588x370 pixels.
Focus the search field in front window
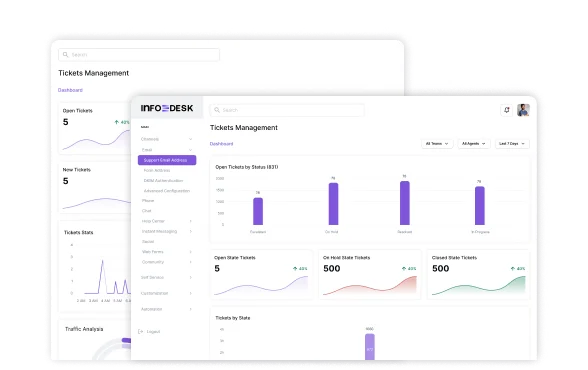[287, 110]
